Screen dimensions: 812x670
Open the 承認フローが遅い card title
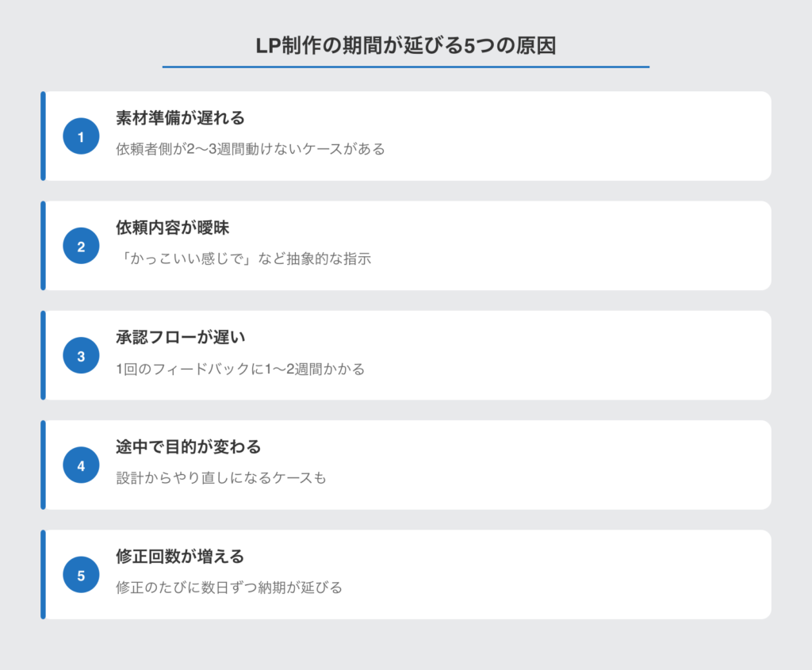click(181, 337)
